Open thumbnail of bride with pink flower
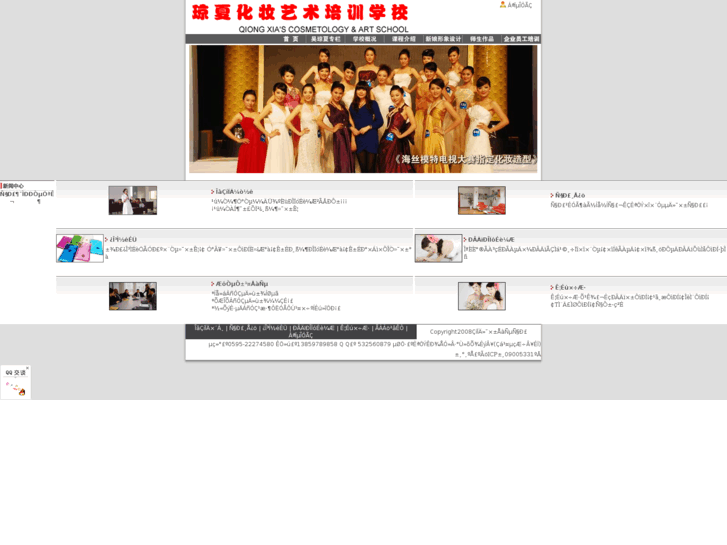The width and height of the screenshot is (727, 545). click(x=438, y=248)
